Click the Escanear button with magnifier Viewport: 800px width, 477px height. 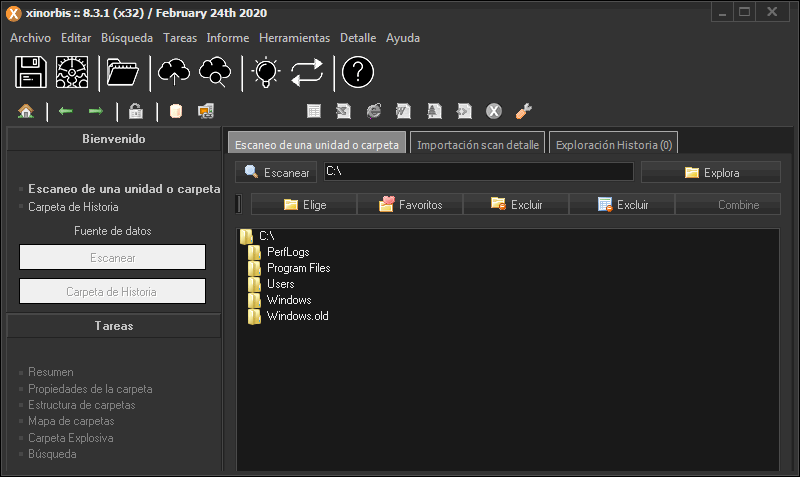point(276,172)
